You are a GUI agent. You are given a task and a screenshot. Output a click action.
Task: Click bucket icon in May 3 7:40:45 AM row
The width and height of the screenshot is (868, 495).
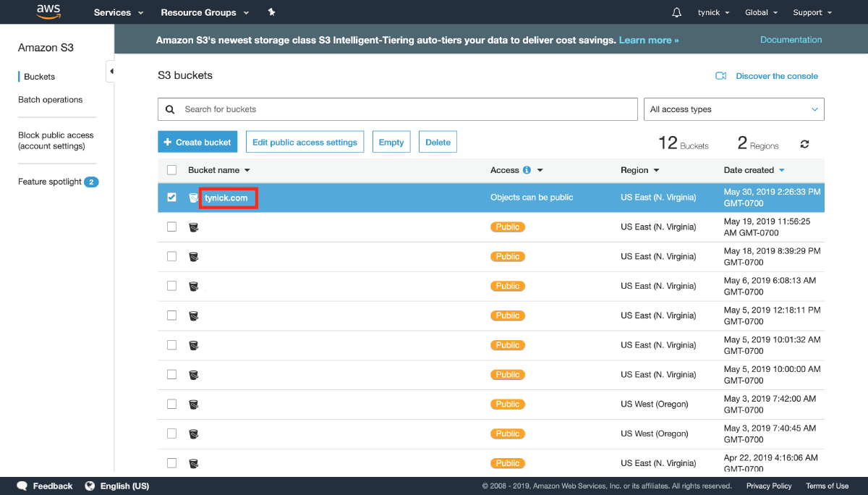pos(193,434)
